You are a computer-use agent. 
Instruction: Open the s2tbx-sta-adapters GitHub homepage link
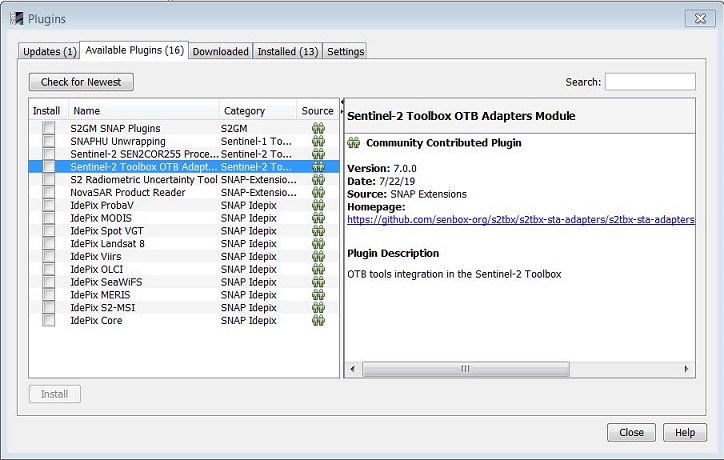coord(521,219)
